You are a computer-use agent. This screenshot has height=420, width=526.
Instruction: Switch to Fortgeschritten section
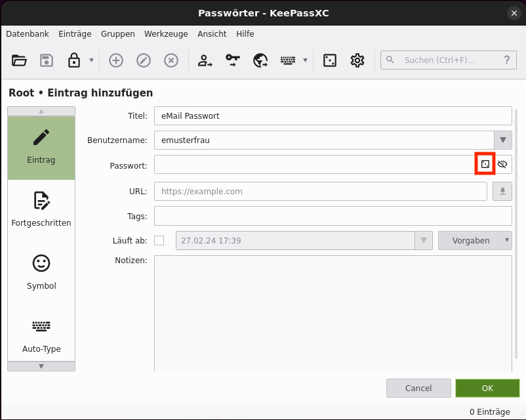pos(41,210)
